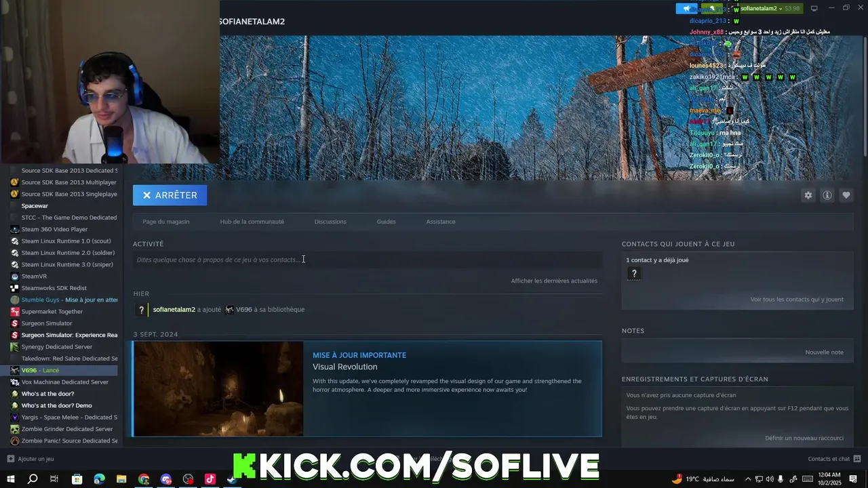
Task: Click Afficher les dernières actualités link
Action: coord(554,281)
